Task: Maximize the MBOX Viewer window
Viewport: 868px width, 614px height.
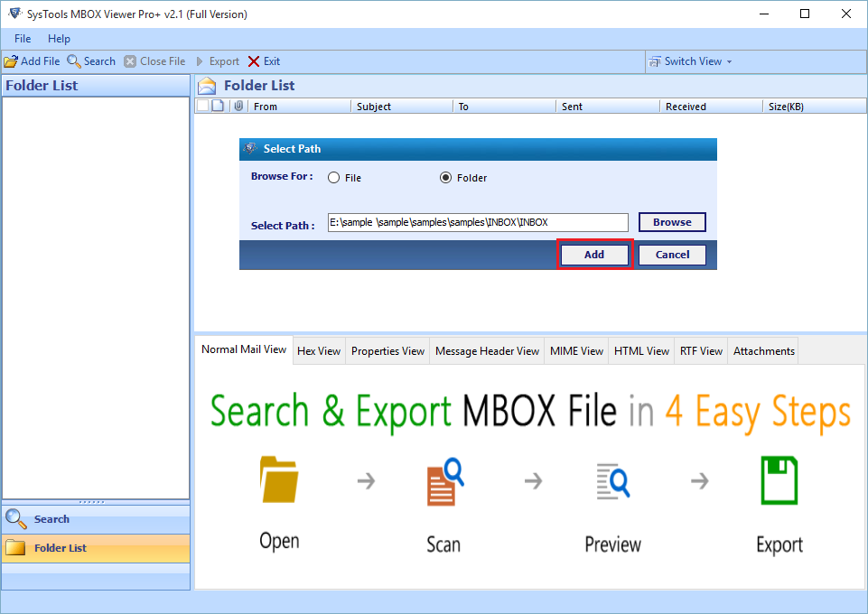Action: (x=805, y=14)
